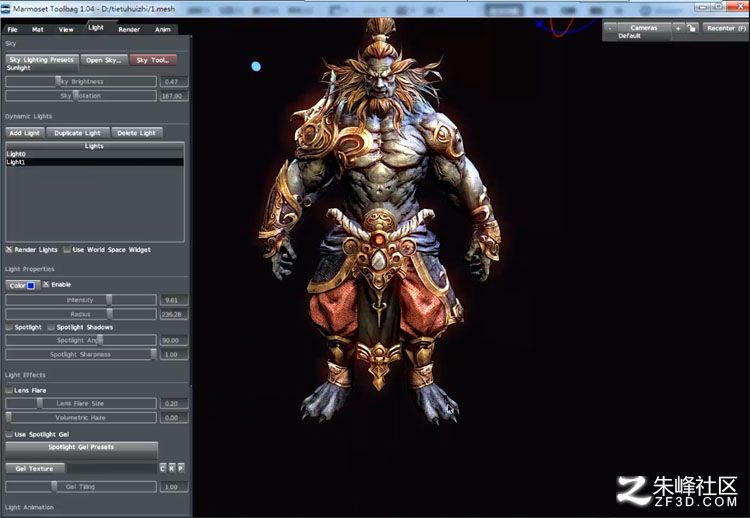Viewport: 750px width, 518px height.
Task: Enable Use World Space Widget
Action: [x=67, y=250]
